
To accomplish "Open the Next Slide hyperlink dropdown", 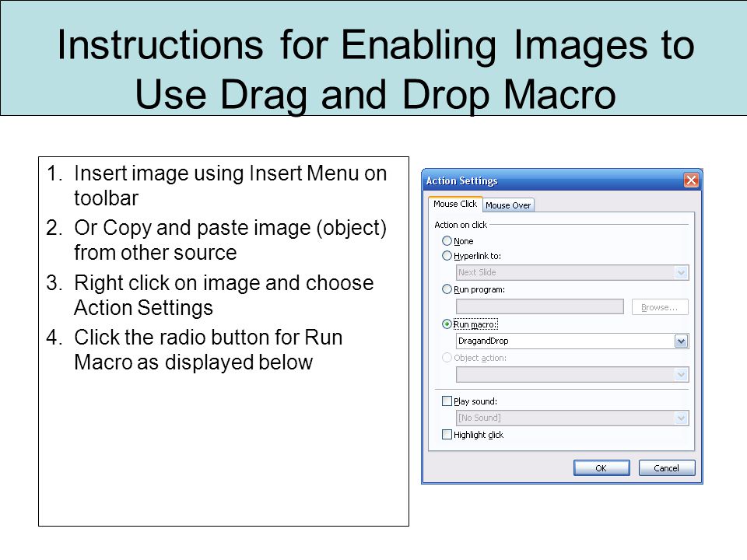I will pyautogui.click(x=682, y=272).
